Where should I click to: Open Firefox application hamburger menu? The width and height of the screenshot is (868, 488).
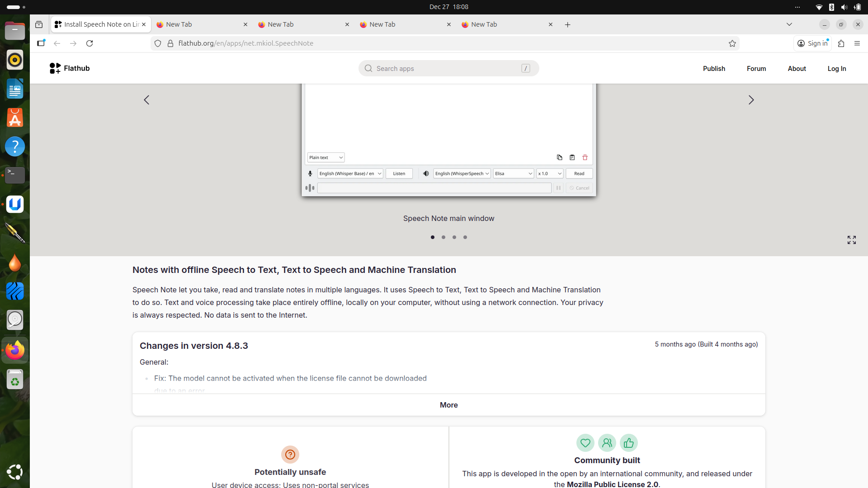tap(857, 43)
